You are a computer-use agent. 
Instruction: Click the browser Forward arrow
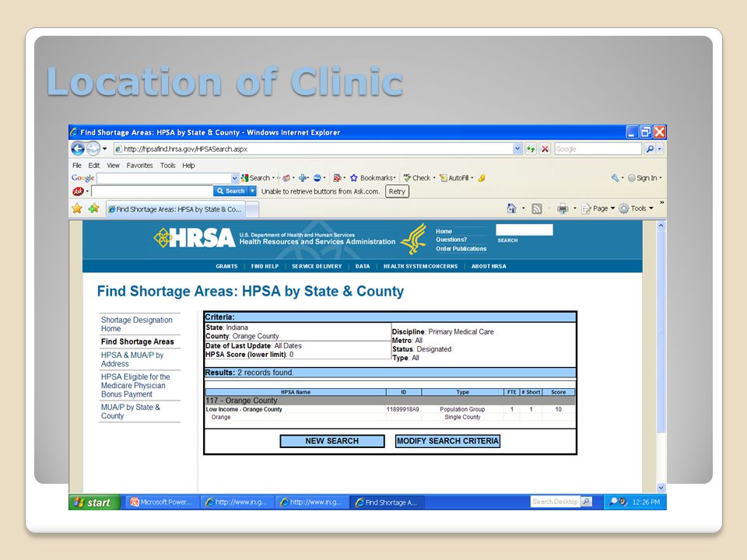(x=93, y=149)
